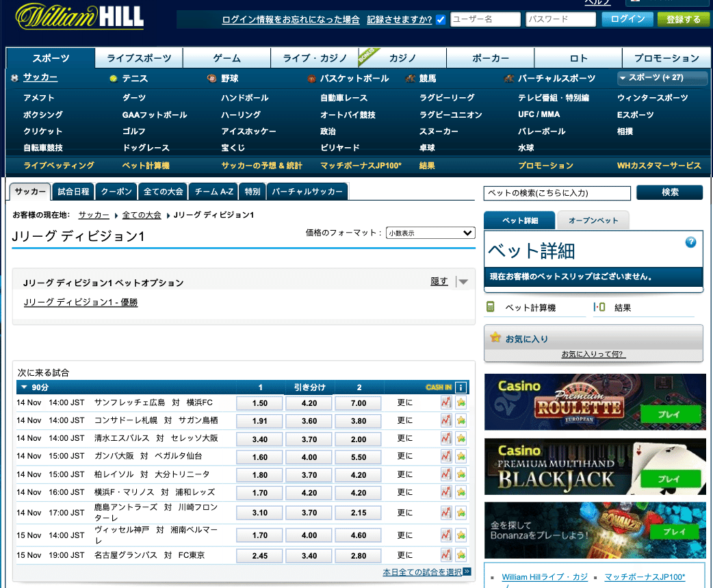Switch to クーポン tab
Image resolution: width=713 pixels, height=588 pixels.
click(x=116, y=192)
